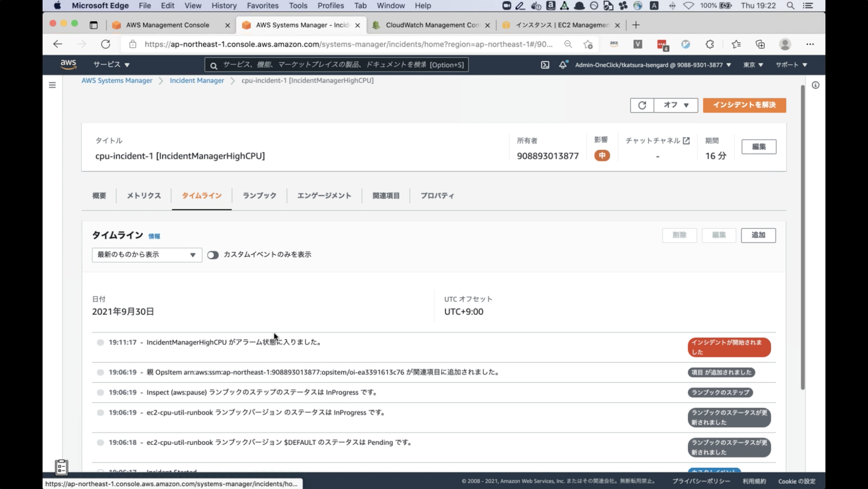The height and width of the screenshot is (489, 868).
Task: Click the zoom magnifier in address bar
Action: click(568, 44)
